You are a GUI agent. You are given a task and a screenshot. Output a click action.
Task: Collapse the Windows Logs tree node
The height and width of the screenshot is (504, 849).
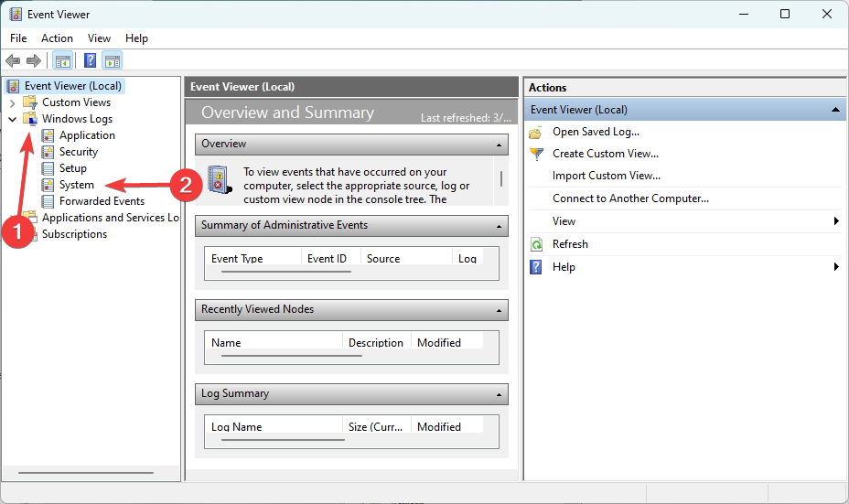click(13, 119)
